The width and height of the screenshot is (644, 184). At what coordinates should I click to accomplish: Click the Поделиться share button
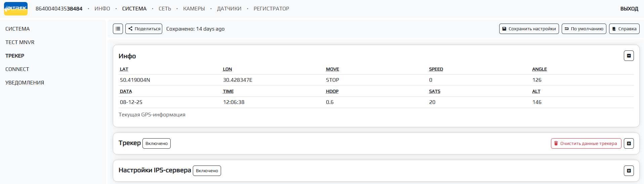[144, 29]
